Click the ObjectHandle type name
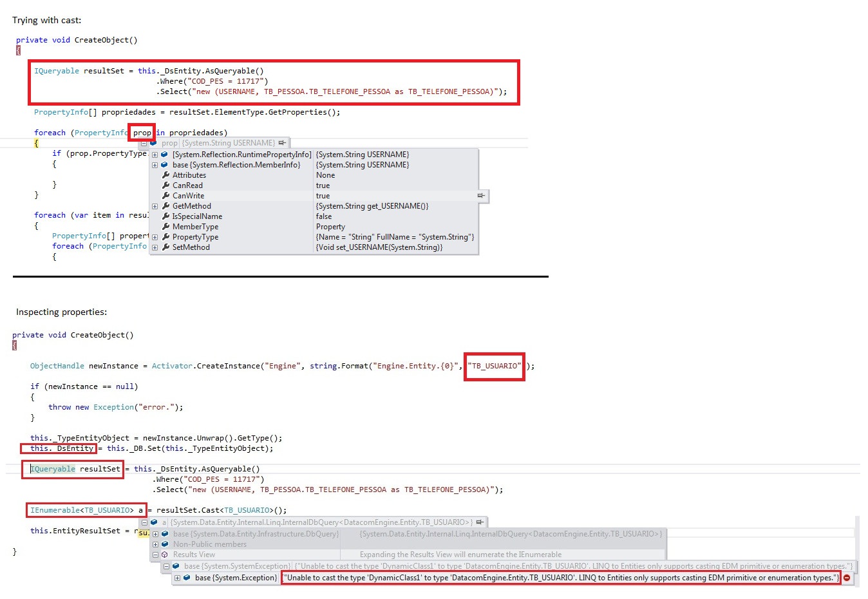868x599 pixels. (x=57, y=366)
